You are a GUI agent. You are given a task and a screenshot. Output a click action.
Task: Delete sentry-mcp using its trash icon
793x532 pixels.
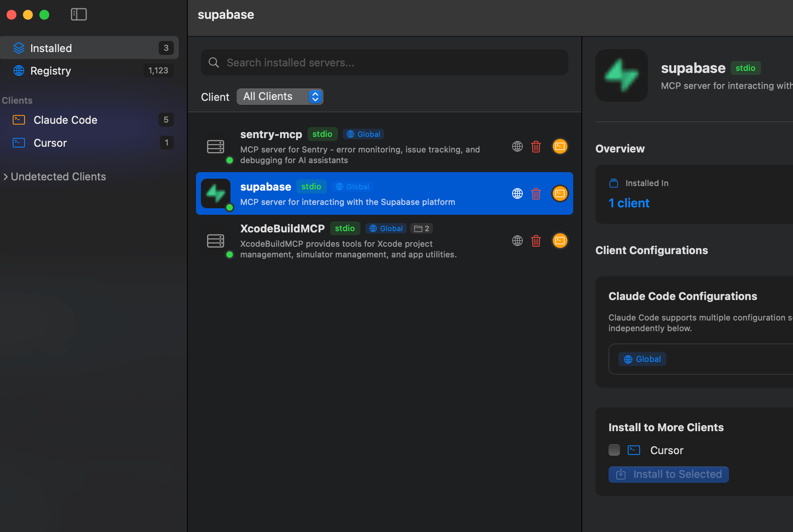tap(536, 146)
